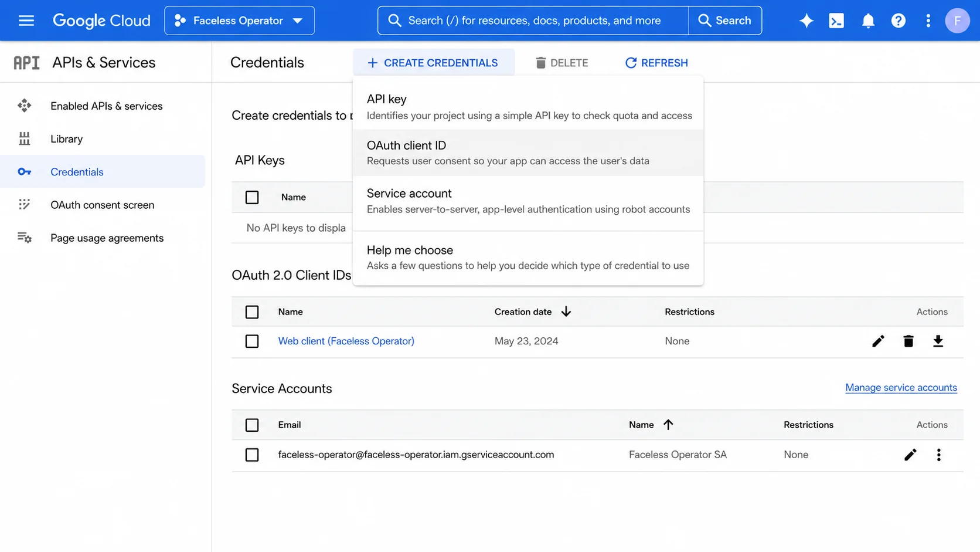Open the notifications bell

pos(868,21)
